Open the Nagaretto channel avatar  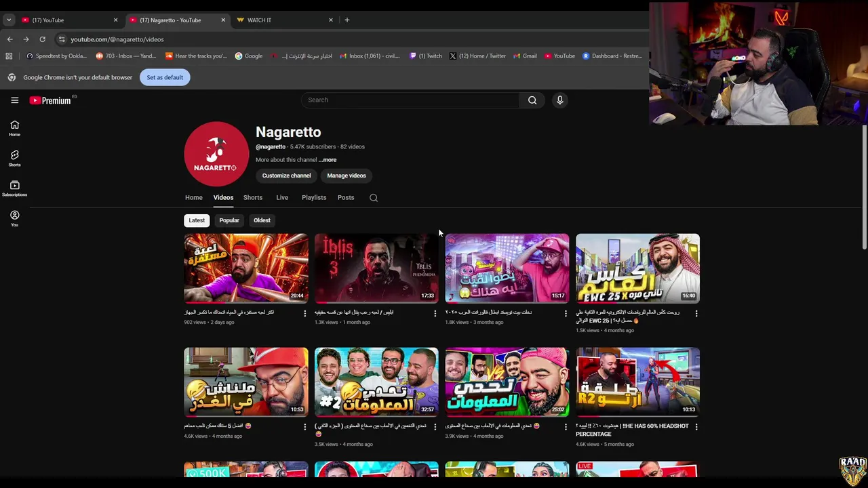[216, 154]
